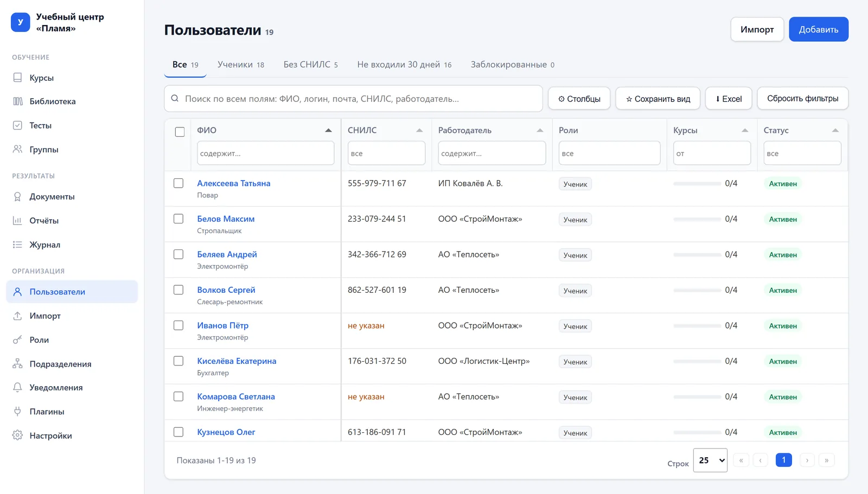This screenshot has width=868, height=494.
Task: Click course progress bar for Киселёва Екатерина
Action: point(697,361)
